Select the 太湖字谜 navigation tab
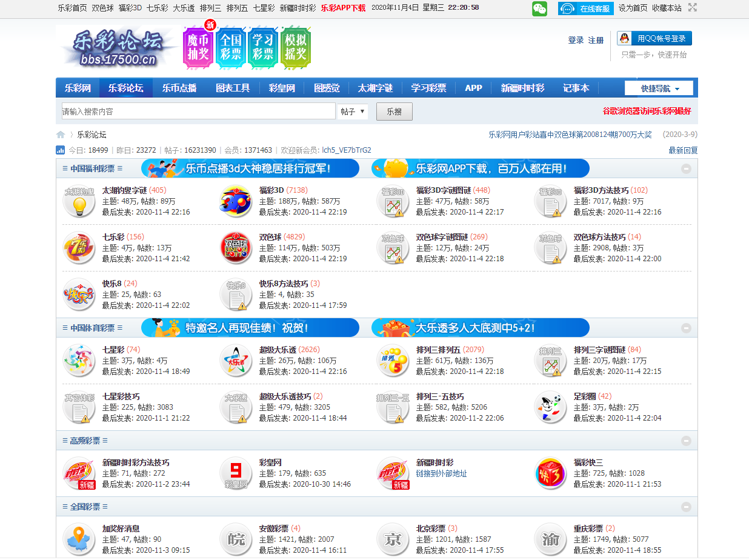Image resolution: width=749 pixels, height=560 pixels. 375,88
